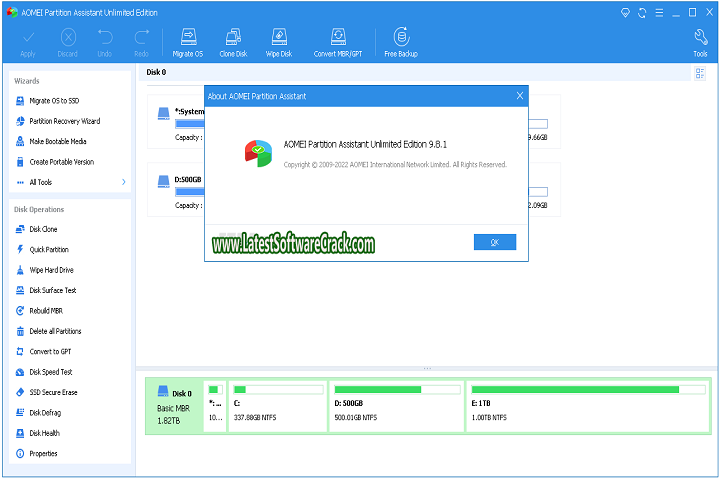Viewport: 720px width, 480px height.
Task: Click the Migrate OS toolbar icon
Action: (x=187, y=42)
